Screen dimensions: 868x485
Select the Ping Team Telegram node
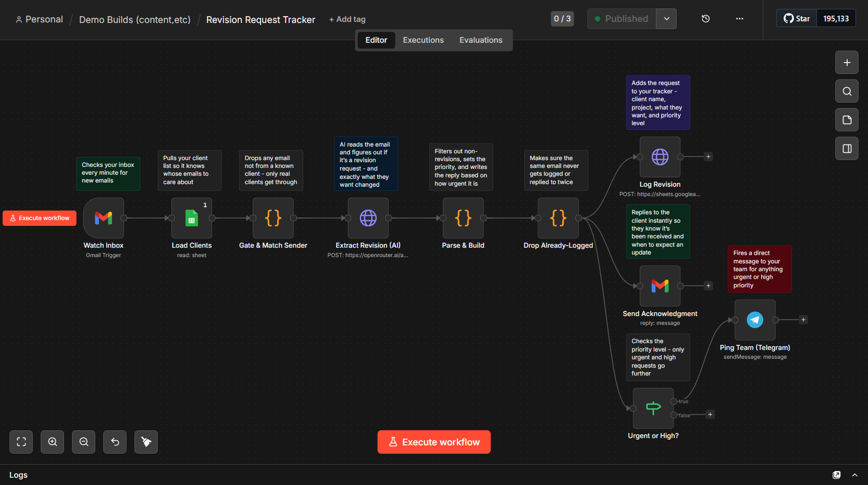coord(755,320)
